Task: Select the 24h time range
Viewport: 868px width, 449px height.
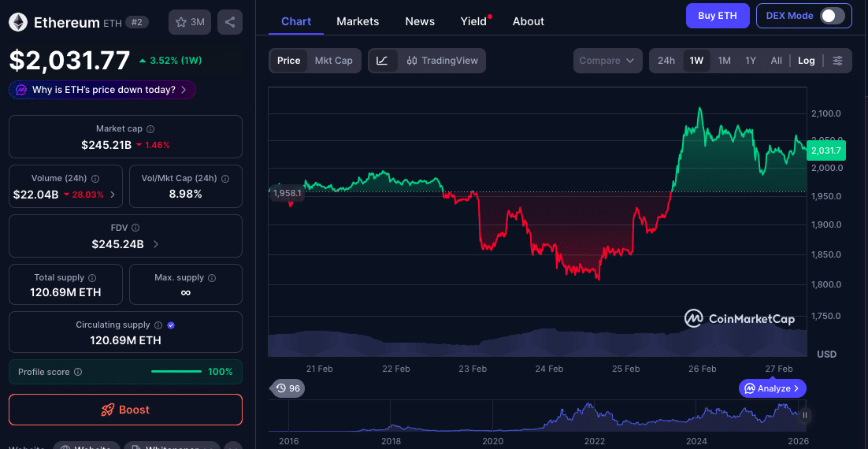Action: coord(666,61)
